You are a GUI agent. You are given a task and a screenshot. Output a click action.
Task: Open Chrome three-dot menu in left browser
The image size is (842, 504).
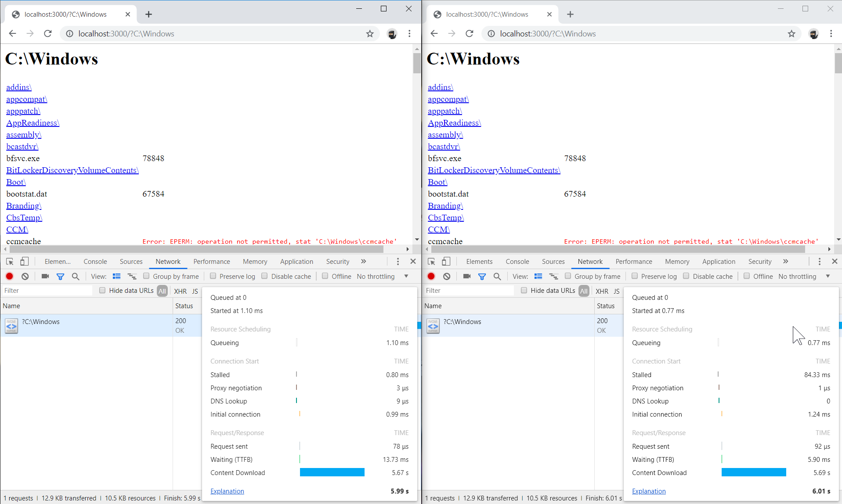coord(409,34)
